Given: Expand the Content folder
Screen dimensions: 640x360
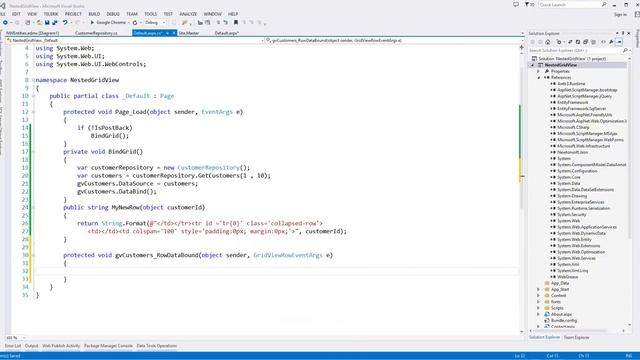Looking at the screenshot, I should [538, 296].
